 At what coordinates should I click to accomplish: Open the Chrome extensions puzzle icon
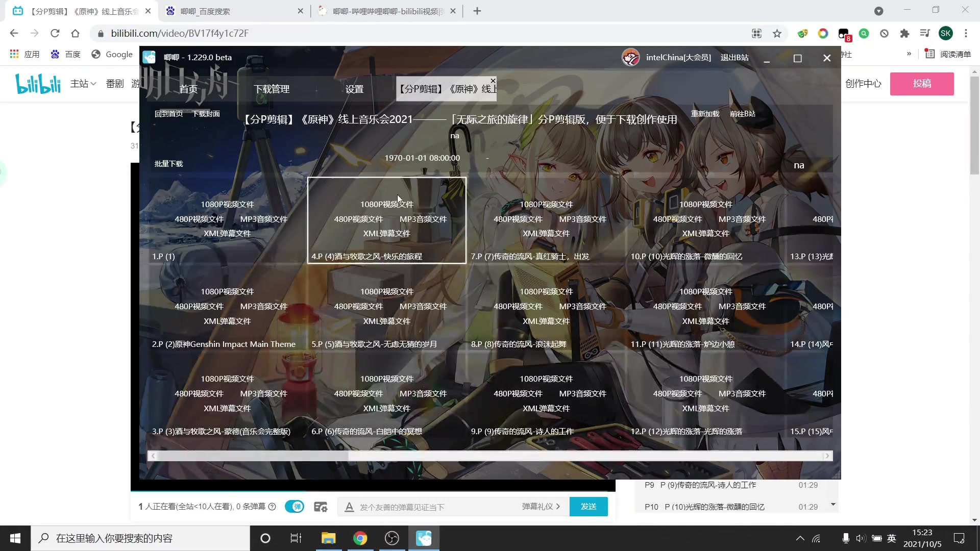pos(904,33)
